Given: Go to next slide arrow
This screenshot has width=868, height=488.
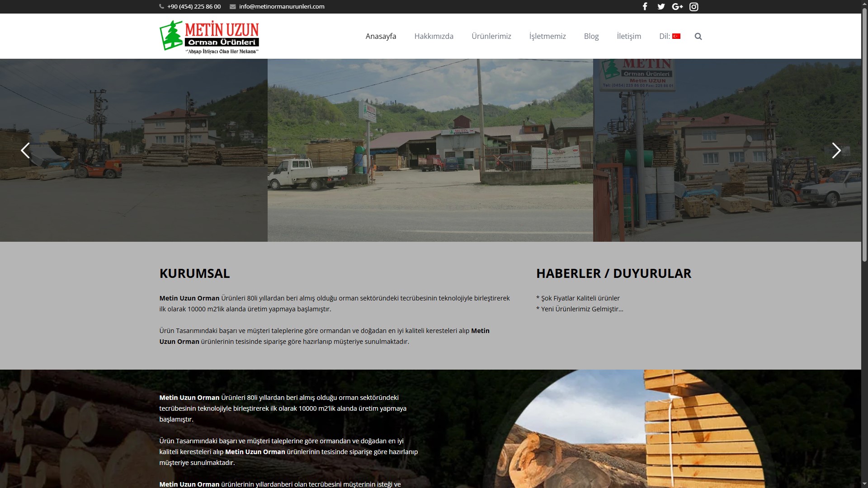Looking at the screenshot, I should [x=836, y=150].
